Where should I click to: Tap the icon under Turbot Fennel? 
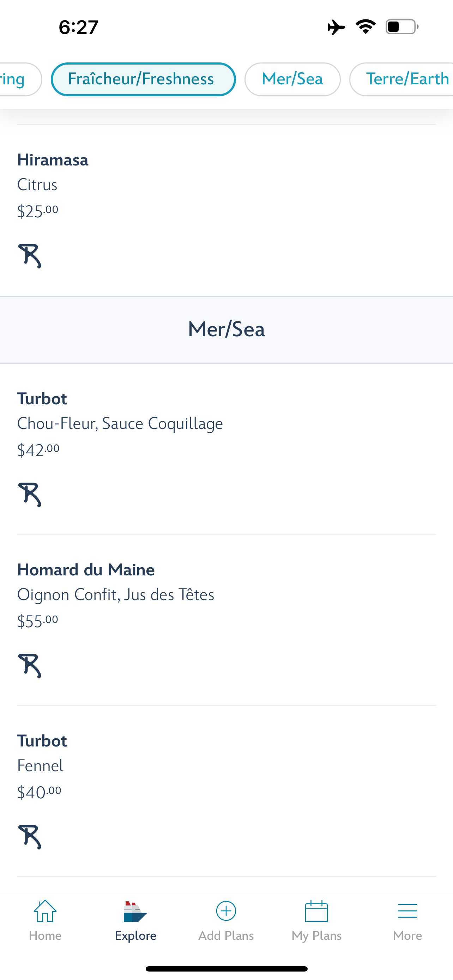(x=30, y=836)
